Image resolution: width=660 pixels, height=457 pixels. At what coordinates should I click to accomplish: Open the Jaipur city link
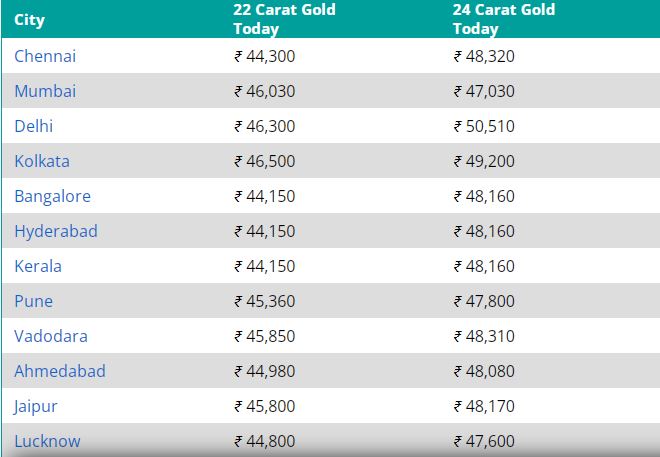(x=35, y=407)
